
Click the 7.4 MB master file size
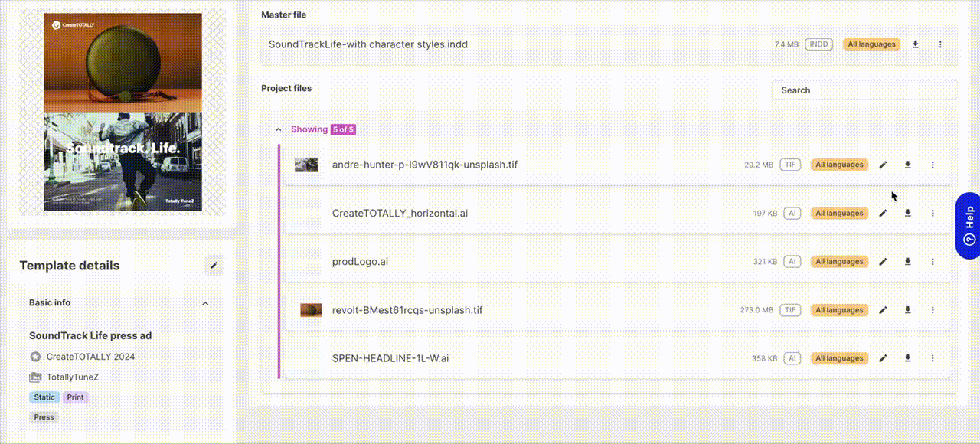click(786, 44)
